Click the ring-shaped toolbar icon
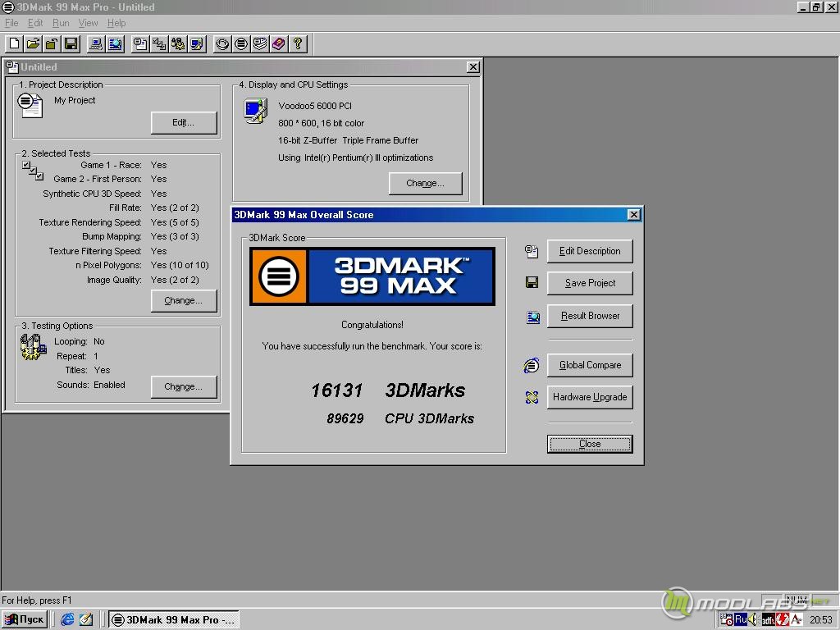Screen dimensions: 840x630 click(222, 44)
